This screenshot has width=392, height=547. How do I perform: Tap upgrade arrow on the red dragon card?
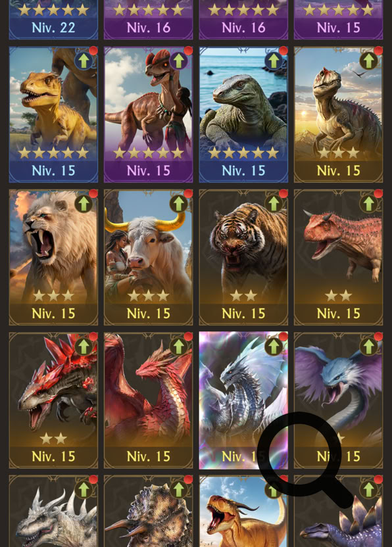click(x=178, y=347)
